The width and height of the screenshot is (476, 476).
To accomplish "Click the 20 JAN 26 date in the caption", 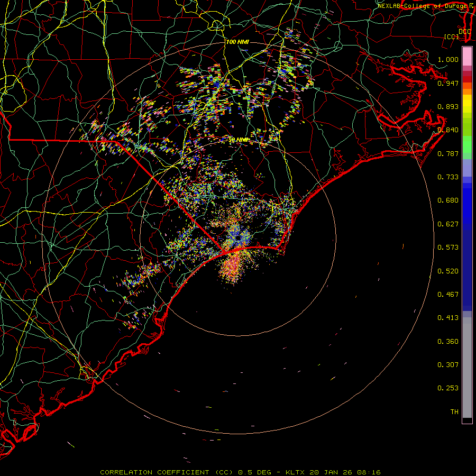I will click(x=331, y=472).
